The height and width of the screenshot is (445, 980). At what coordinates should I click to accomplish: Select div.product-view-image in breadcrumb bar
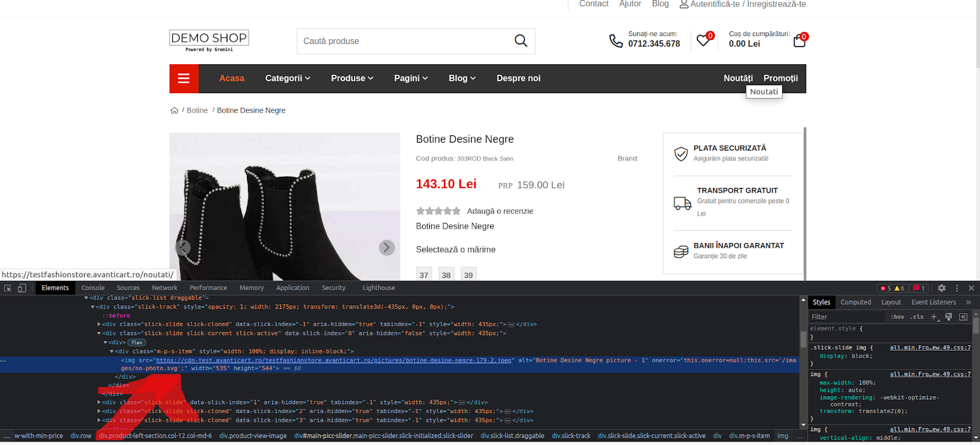point(253,436)
